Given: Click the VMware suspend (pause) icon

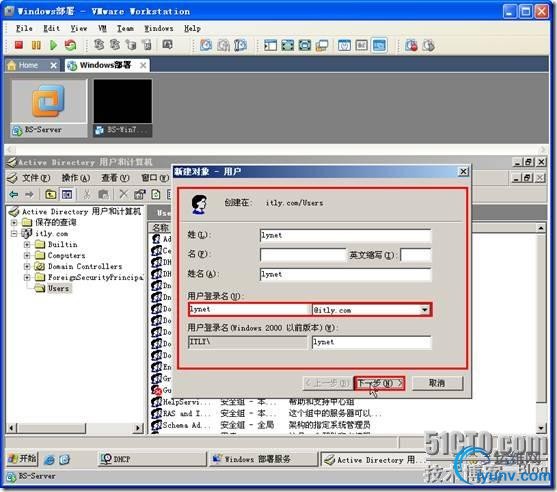Looking at the screenshot, I should (36, 45).
